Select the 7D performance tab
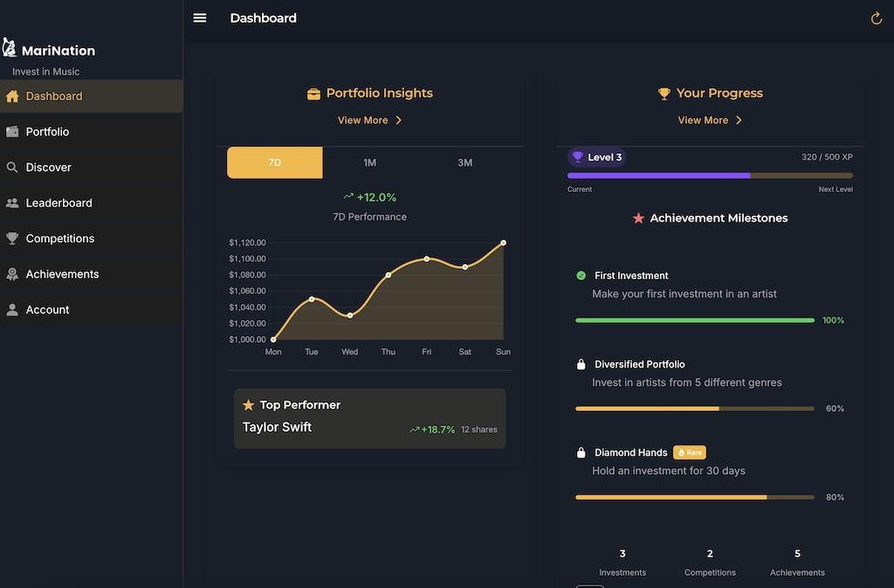Viewport: 894px width, 588px height. coord(275,162)
